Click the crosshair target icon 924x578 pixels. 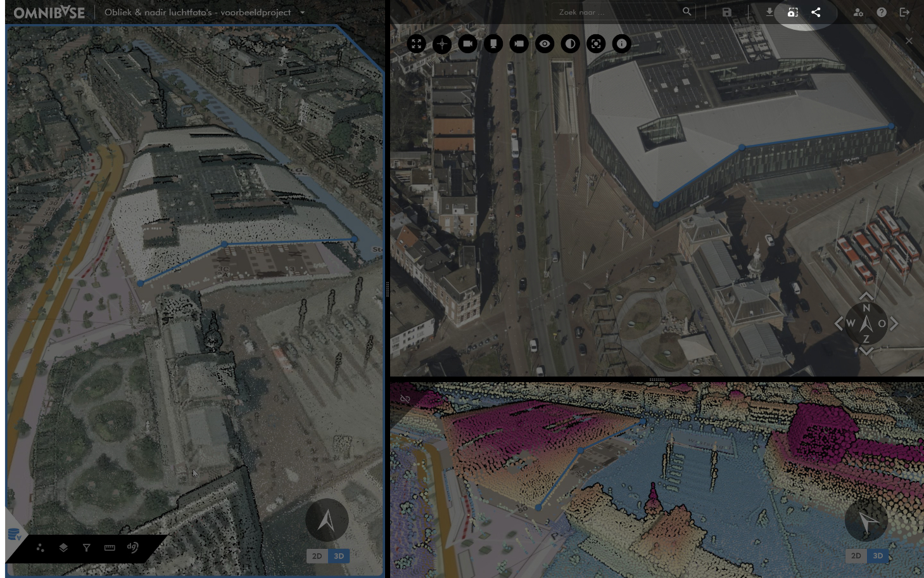[442, 44]
